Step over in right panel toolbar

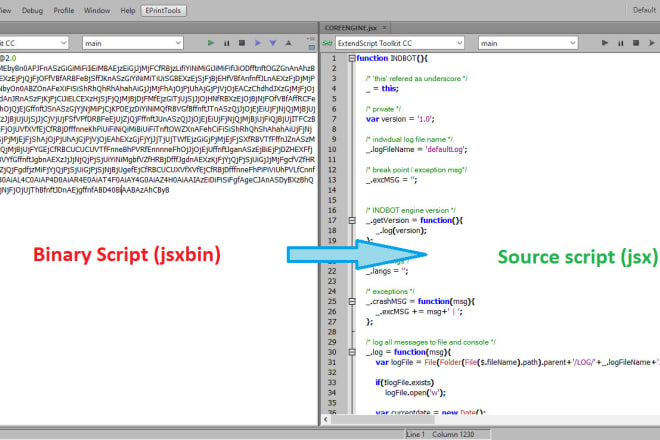click(x=652, y=43)
